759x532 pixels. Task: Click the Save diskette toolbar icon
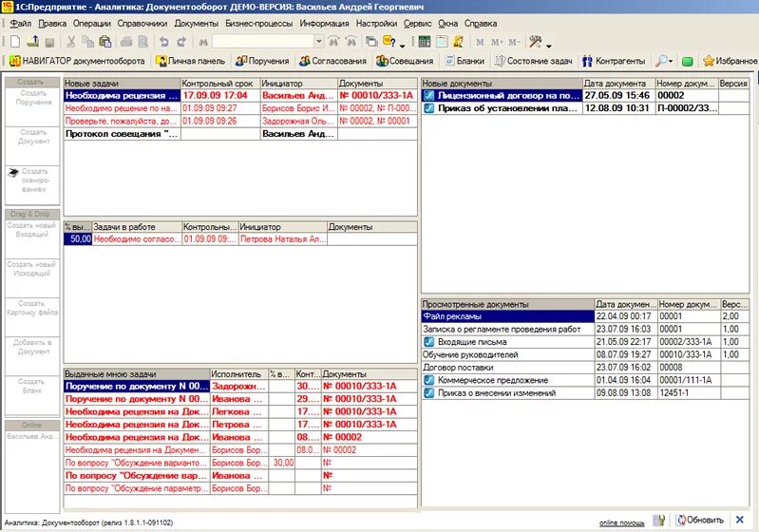tap(49, 43)
